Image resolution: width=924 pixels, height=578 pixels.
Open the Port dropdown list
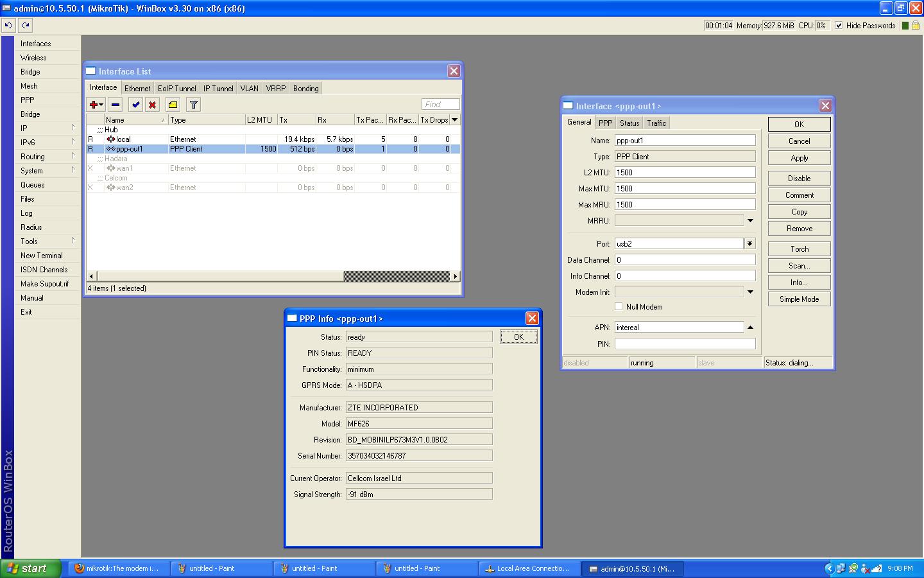pos(749,244)
